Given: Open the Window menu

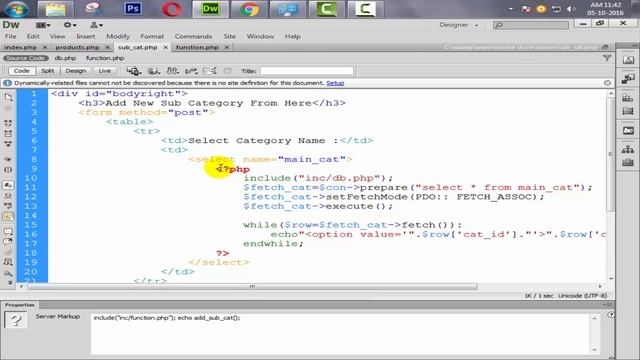Looking at the screenshot, I should [x=260, y=36].
